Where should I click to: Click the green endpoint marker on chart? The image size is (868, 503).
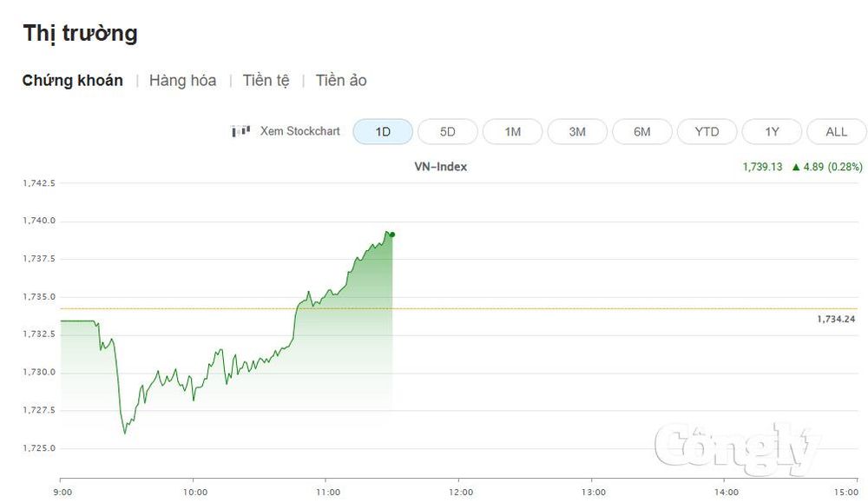[x=392, y=235]
